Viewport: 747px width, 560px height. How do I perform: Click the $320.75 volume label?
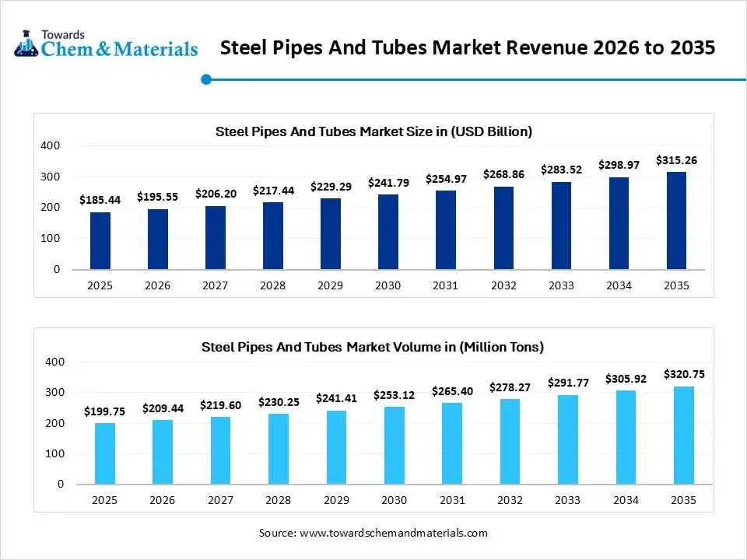(x=684, y=374)
